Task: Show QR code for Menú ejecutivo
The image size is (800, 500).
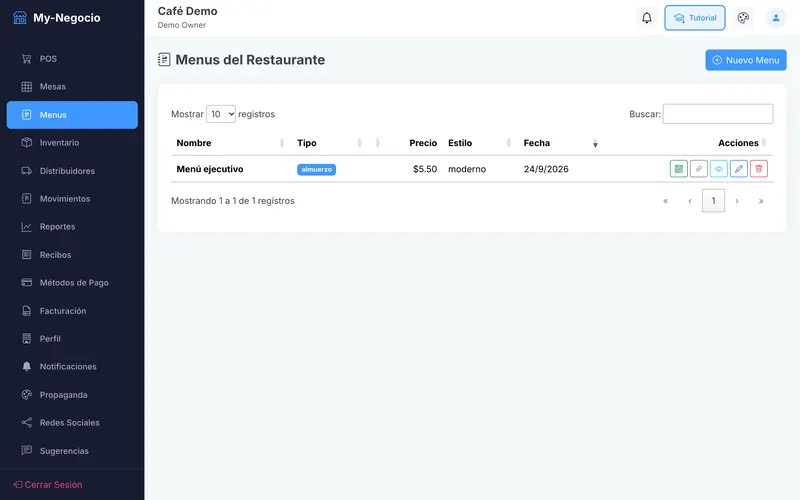Action: coord(679,169)
